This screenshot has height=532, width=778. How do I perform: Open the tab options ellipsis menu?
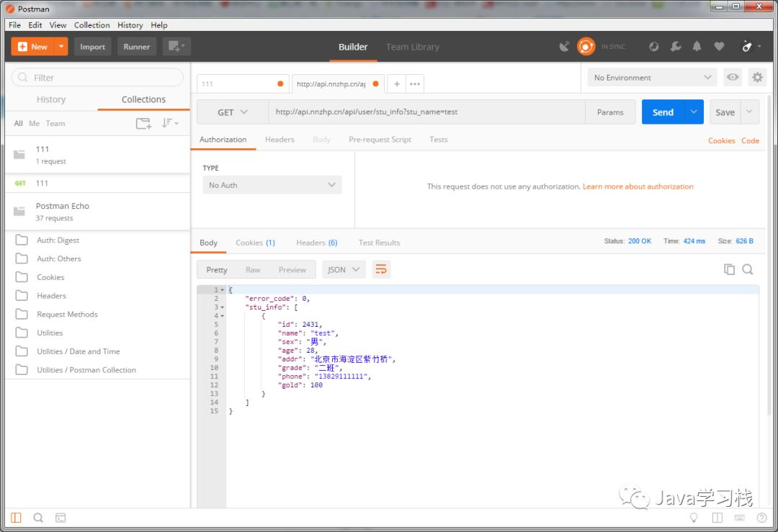(415, 84)
